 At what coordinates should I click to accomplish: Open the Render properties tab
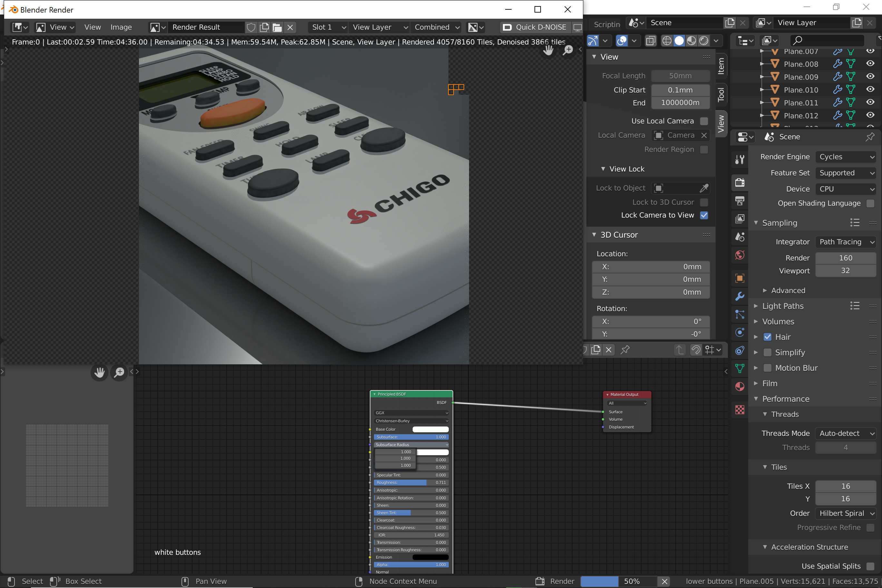(740, 183)
